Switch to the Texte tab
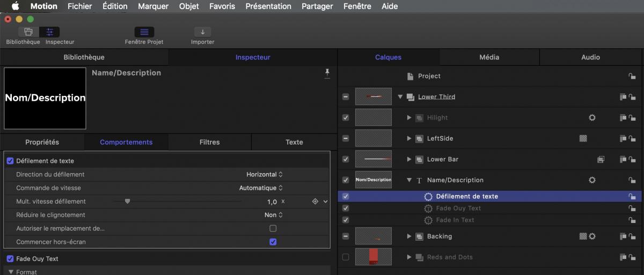Image resolution: width=644 pixels, height=275 pixels. 294,142
